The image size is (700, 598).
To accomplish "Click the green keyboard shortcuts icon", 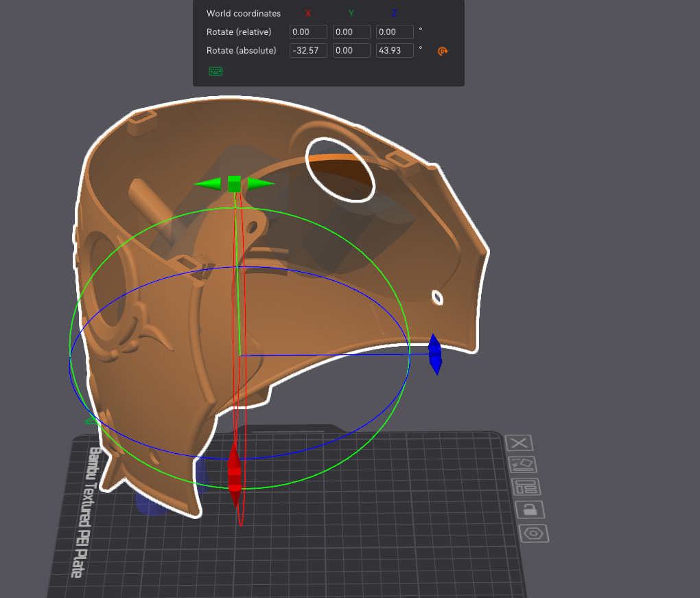I will coord(215,71).
